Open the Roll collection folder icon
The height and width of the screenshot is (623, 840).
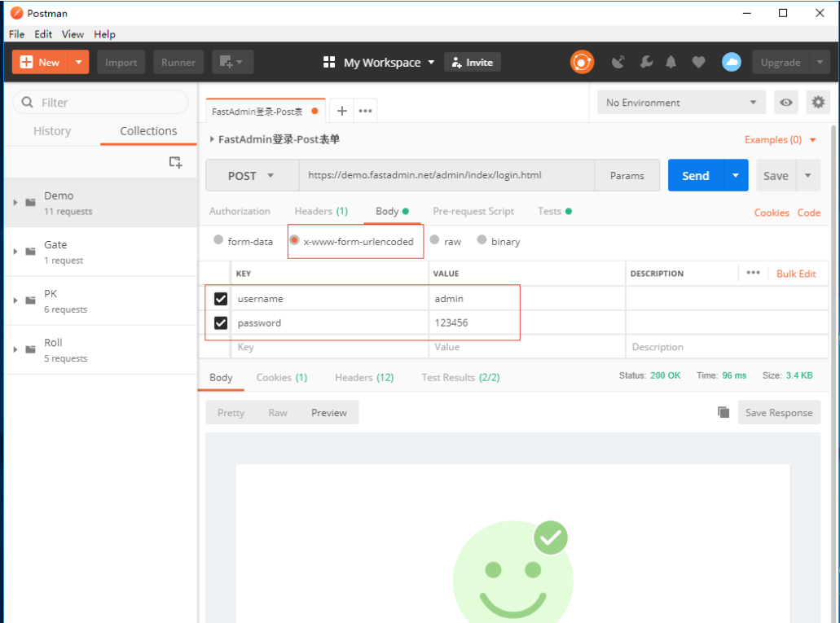(x=30, y=349)
